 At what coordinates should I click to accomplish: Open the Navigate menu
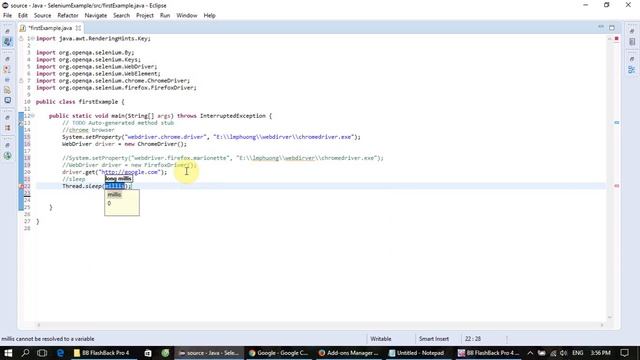[96, 16]
